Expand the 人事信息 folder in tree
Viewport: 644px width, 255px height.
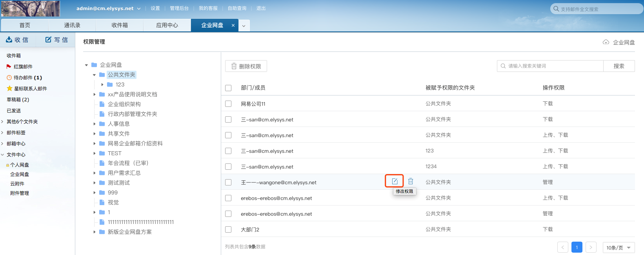(x=95, y=124)
